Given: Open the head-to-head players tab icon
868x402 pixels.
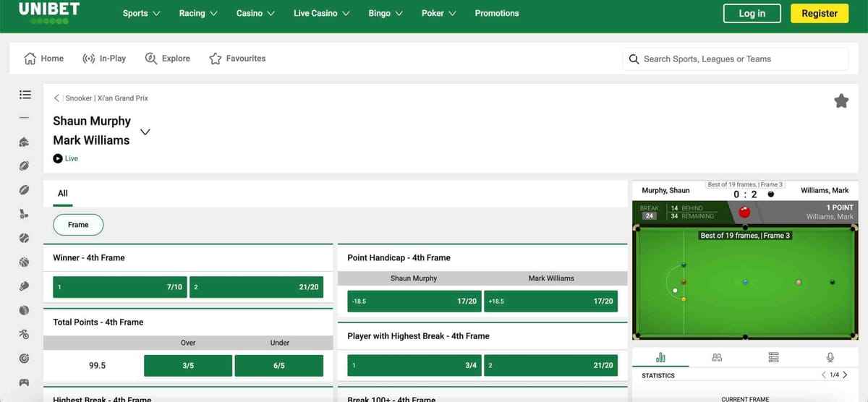Looking at the screenshot, I should 717,357.
